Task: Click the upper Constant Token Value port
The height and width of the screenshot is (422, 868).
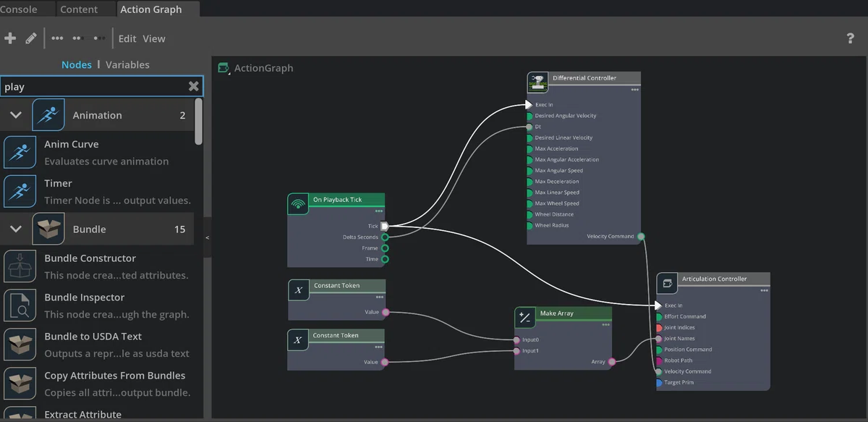Action: [385, 312]
